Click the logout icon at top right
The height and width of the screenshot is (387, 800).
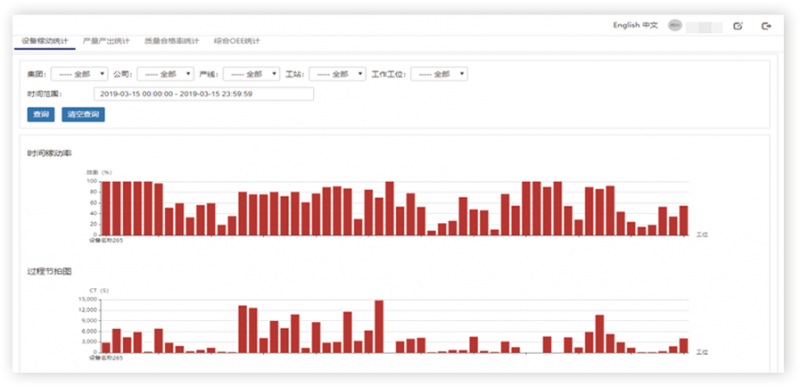pyautogui.click(x=766, y=26)
